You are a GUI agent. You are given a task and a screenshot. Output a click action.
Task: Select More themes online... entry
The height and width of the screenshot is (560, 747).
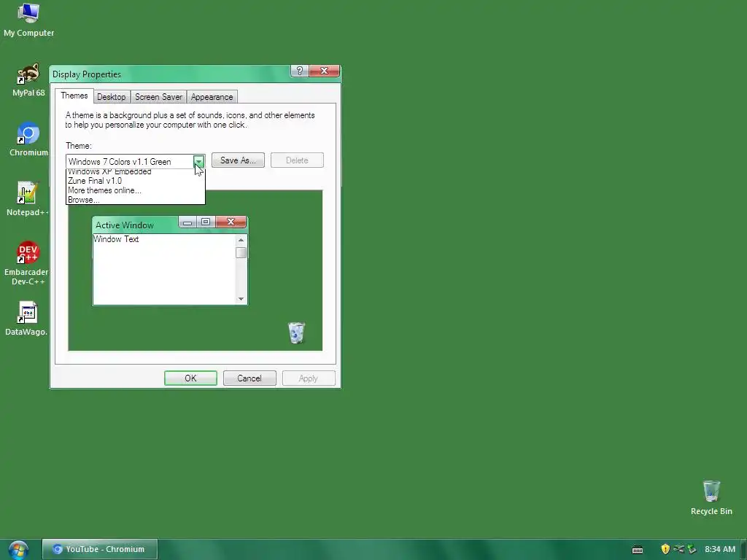pyautogui.click(x=135, y=190)
